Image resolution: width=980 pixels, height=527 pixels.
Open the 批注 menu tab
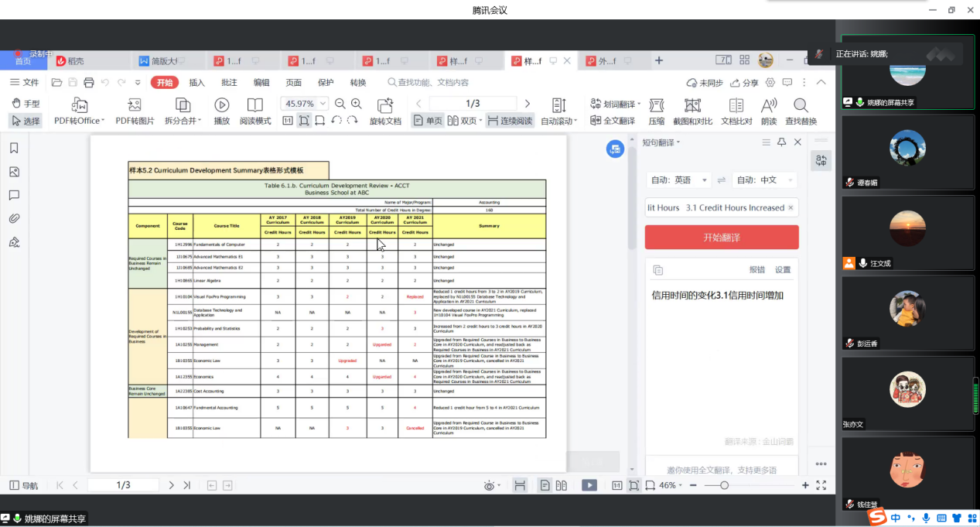click(x=229, y=83)
